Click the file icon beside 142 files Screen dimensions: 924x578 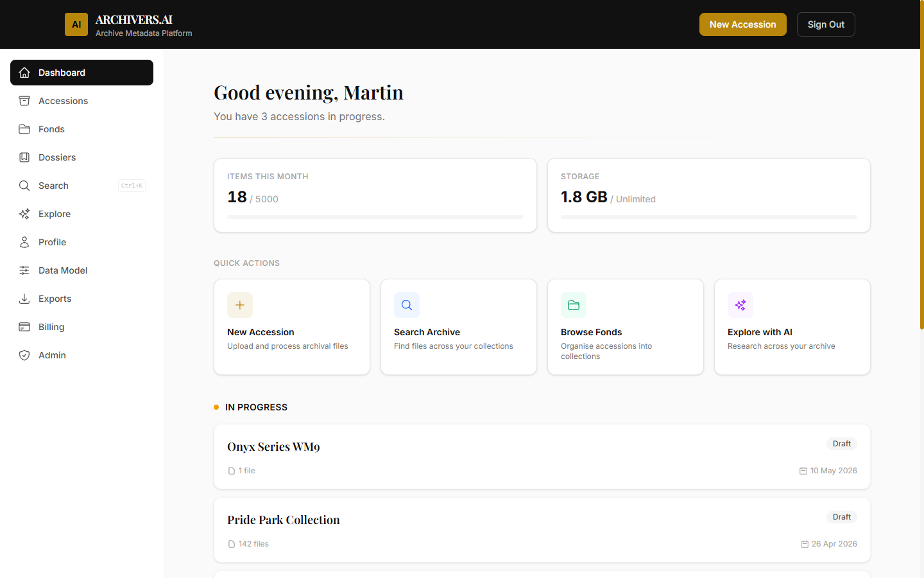click(x=232, y=544)
